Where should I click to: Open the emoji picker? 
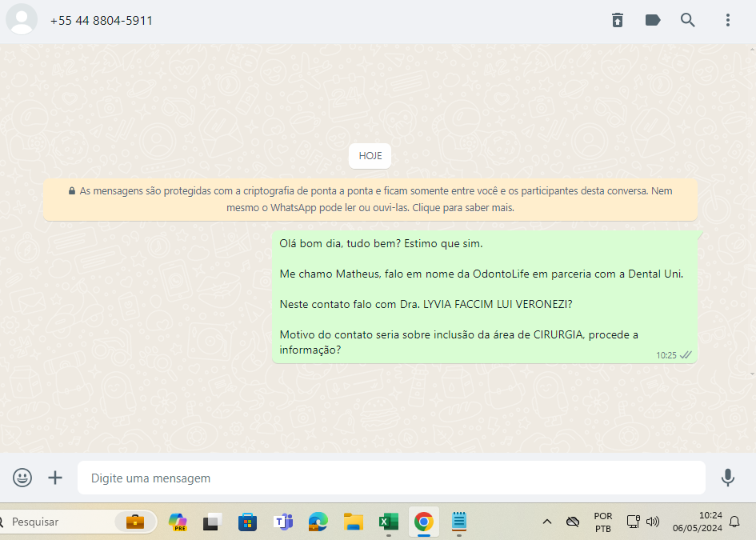coord(22,478)
